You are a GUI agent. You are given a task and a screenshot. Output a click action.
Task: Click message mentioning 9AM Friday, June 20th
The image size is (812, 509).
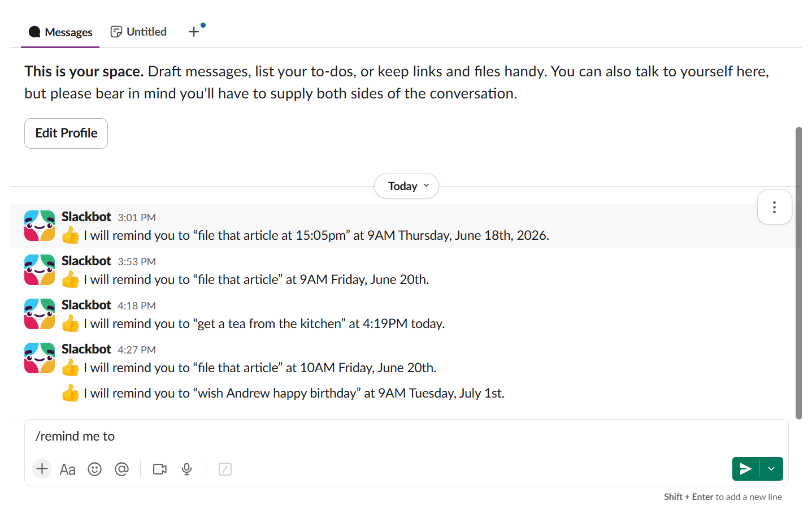point(256,279)
